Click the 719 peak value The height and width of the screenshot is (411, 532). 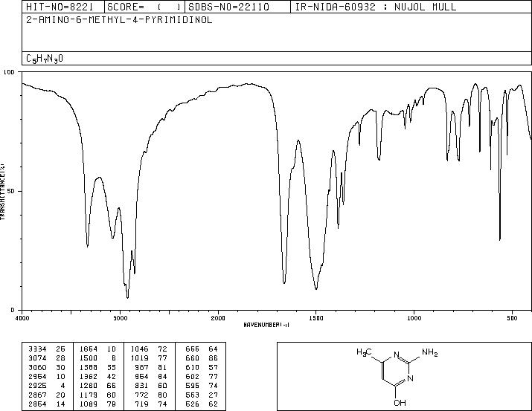(x=142, y=404)
